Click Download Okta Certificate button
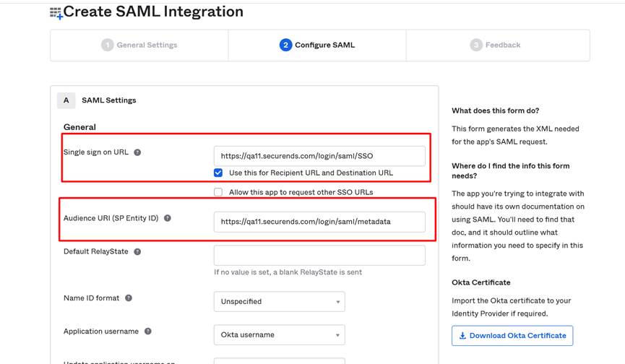Image resolution: width=625 pixels, height=364 pixels. (512, 336)
